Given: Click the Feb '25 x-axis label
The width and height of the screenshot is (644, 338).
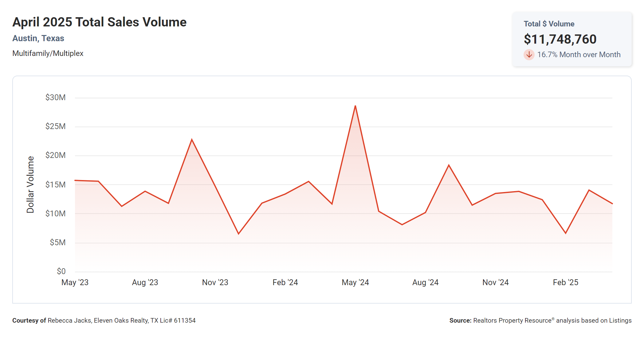Looking at the screenshot, I should (x=565, y=282).
